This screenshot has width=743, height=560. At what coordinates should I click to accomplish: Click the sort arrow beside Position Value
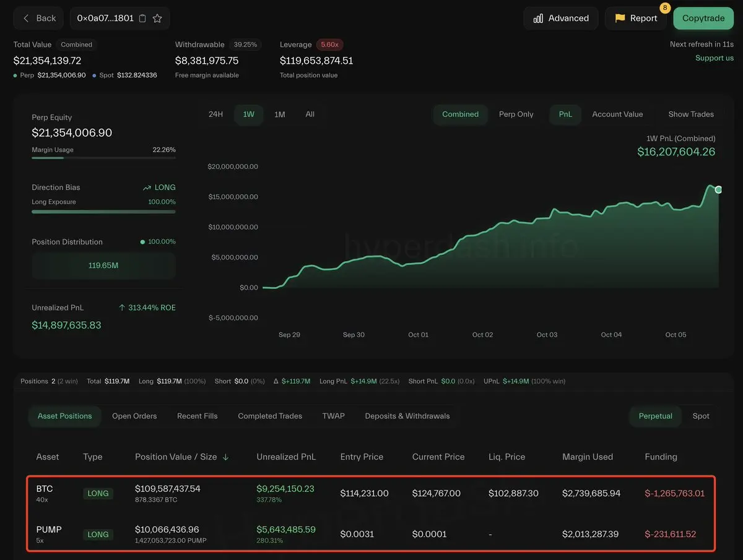(x=225, y=457)
